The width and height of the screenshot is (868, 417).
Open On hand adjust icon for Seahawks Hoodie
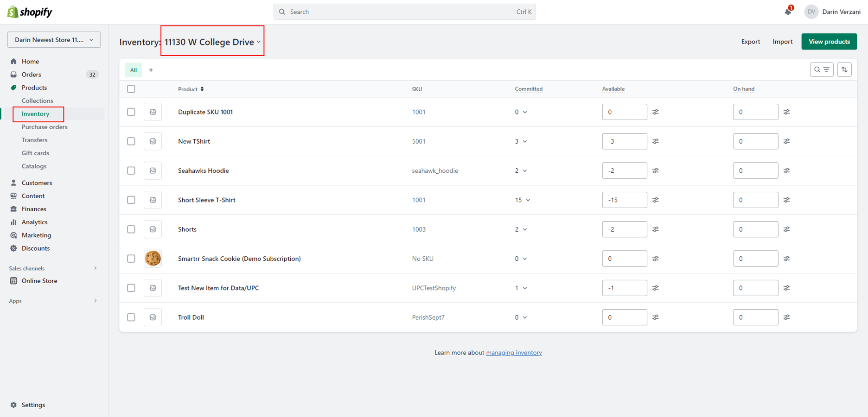pyautogui.click(x=787, y=171)
